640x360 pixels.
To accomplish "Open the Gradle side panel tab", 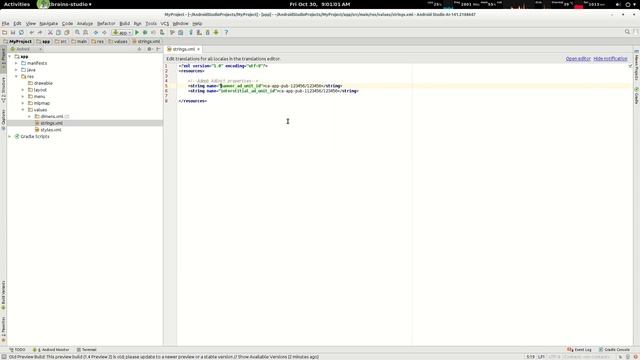I will click(x=636, y=96).
